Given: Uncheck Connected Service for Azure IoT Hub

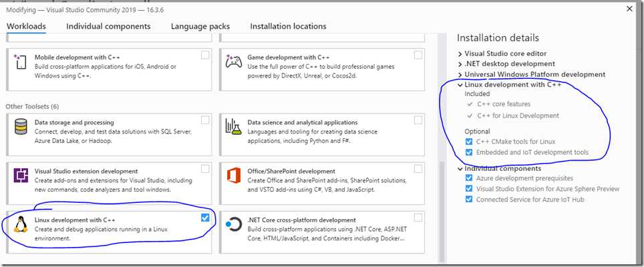Looking at the screenshot, I should [468, 200].
